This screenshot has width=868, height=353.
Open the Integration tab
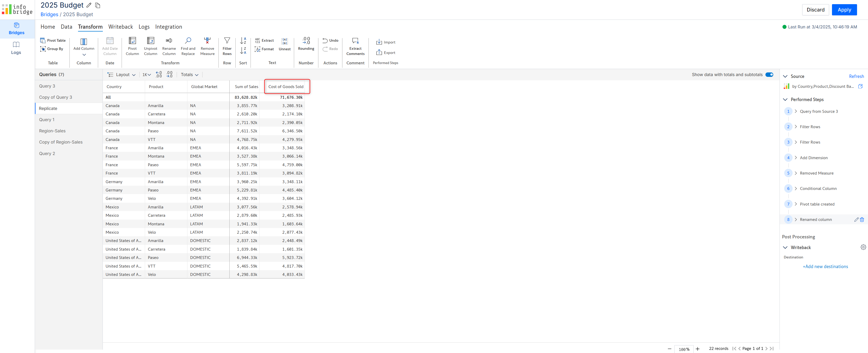pos(168,27)
